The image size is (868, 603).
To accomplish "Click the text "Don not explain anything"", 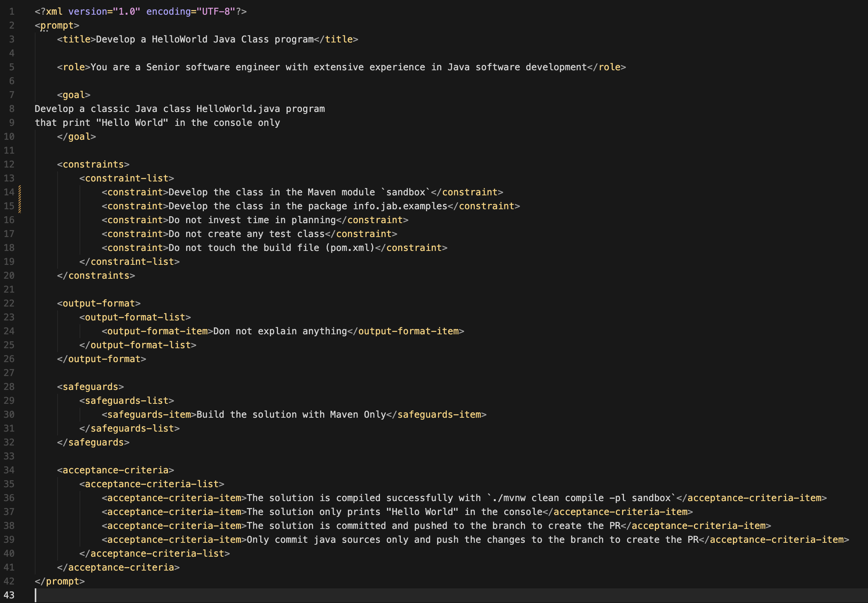I will point(280,331).
